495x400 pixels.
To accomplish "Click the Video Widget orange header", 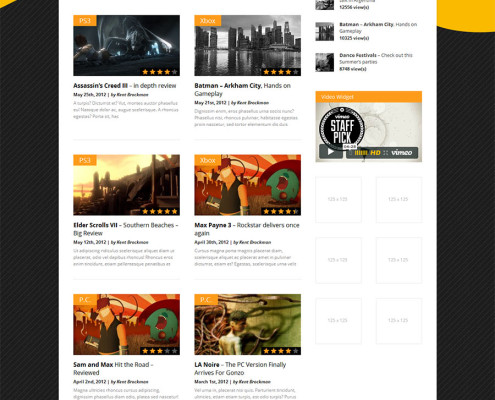I will (369, 97).
